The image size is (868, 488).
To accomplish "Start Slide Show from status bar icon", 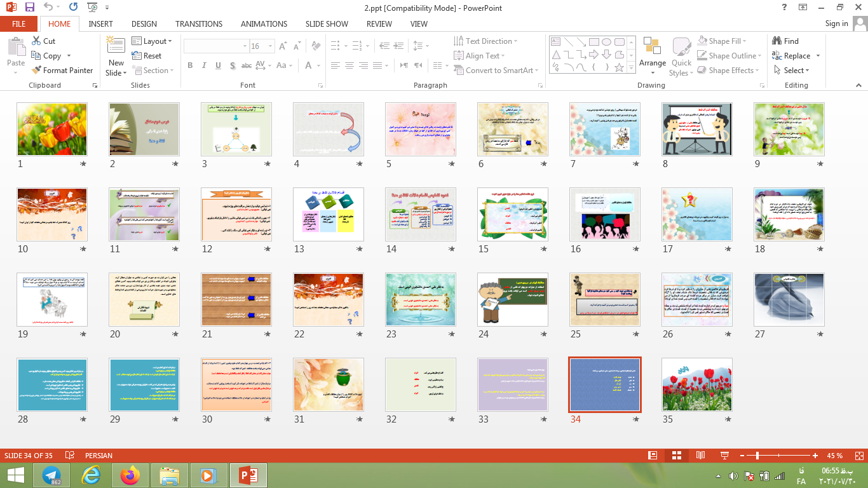I will (724, 456).
